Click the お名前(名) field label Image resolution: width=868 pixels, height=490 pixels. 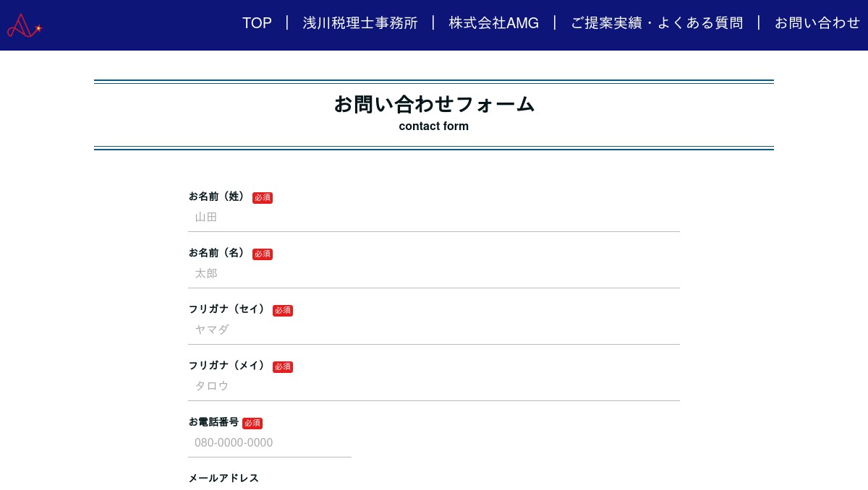pos(218,253)
